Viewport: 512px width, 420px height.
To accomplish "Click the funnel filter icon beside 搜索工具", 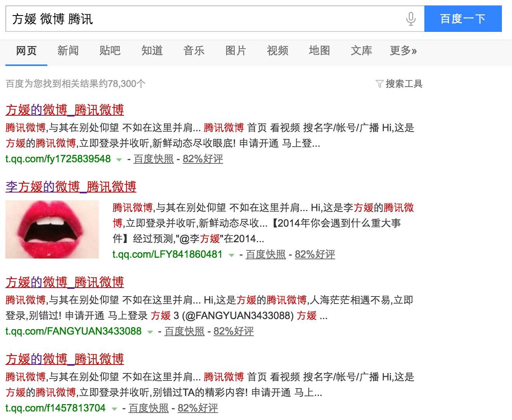I will [380, 83].
